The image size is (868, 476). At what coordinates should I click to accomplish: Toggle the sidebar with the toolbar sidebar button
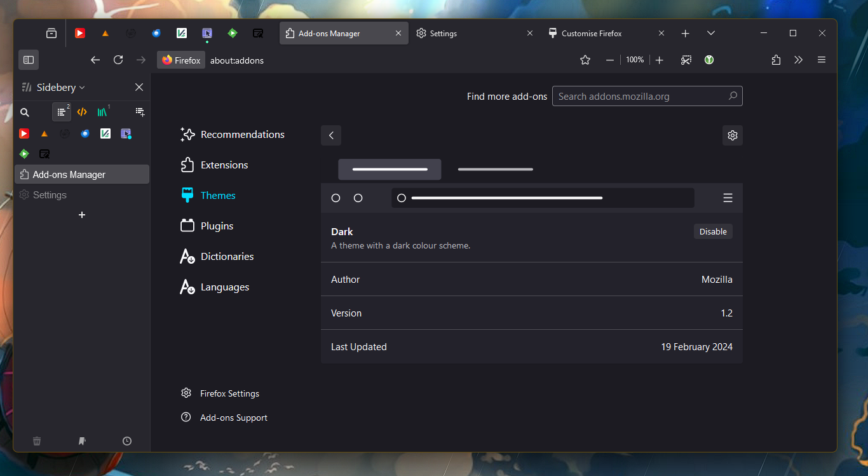[29, 60]
